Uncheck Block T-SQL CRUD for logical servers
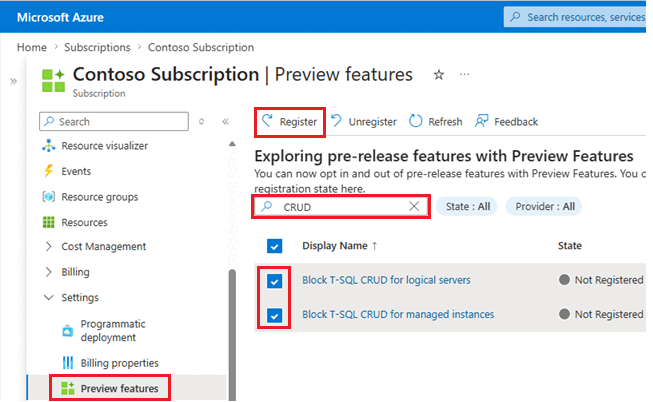The image size is (653, 402). pyautogui.click(x=274, y=281)
